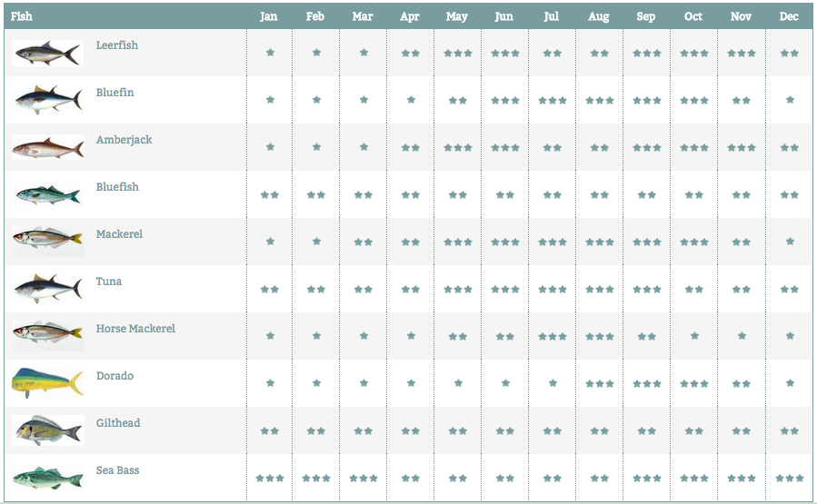Click the Fish column header

(x=22, y=16)
